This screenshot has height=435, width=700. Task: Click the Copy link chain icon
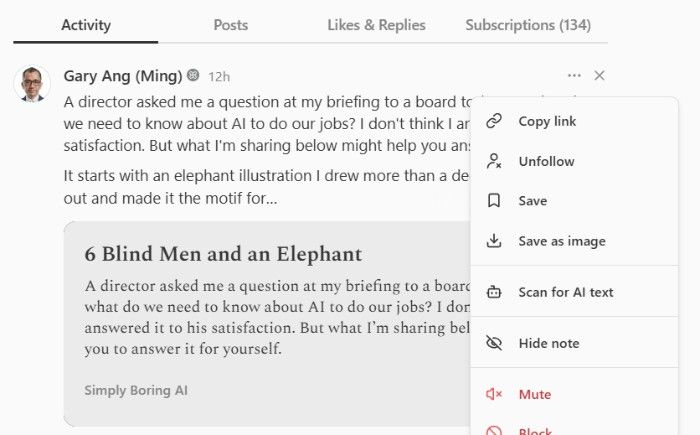(x=494, y=121)
